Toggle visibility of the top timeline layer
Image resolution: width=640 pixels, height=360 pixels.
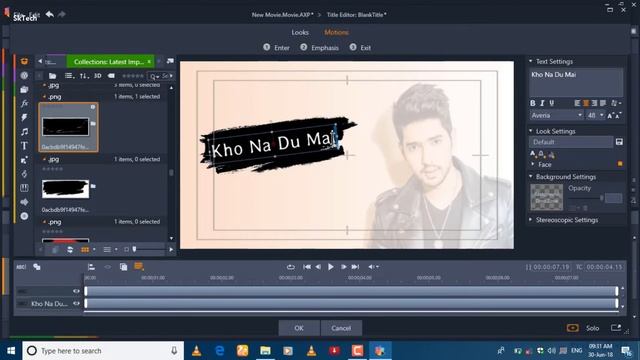tap(76, 291)
